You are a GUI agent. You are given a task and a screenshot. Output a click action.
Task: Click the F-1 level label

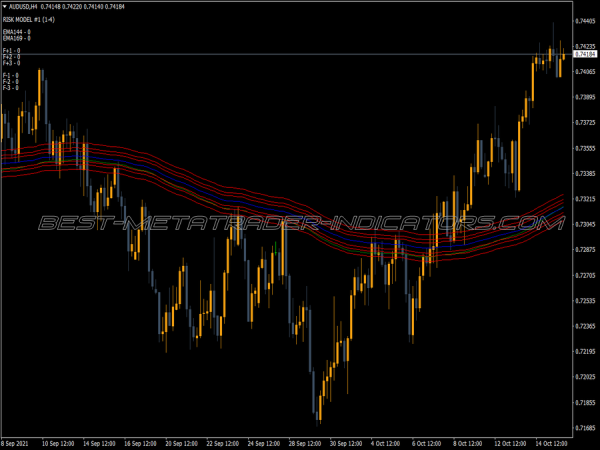11,75
